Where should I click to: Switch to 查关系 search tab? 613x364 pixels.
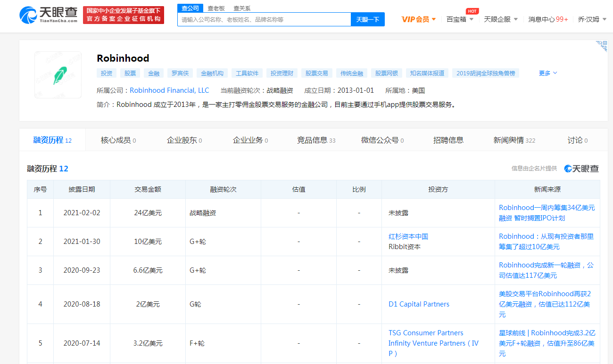[x=242, y=8]
